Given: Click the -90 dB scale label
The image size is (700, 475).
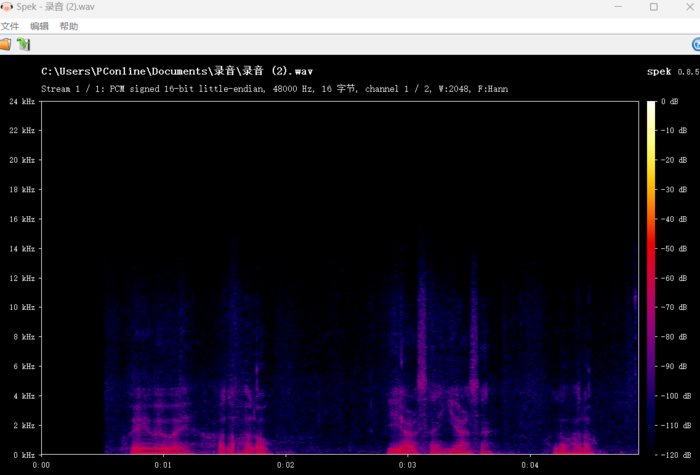Looking at the screenshot, I should 674,366.
